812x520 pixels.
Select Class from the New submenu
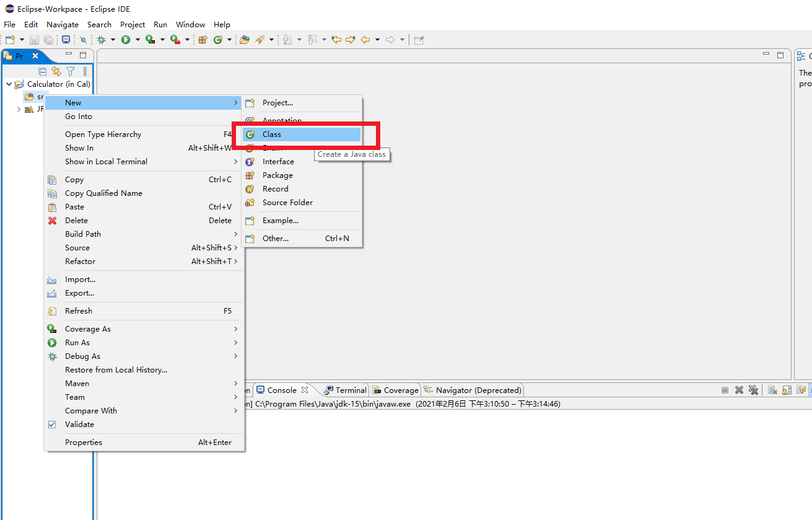[271, 134]
